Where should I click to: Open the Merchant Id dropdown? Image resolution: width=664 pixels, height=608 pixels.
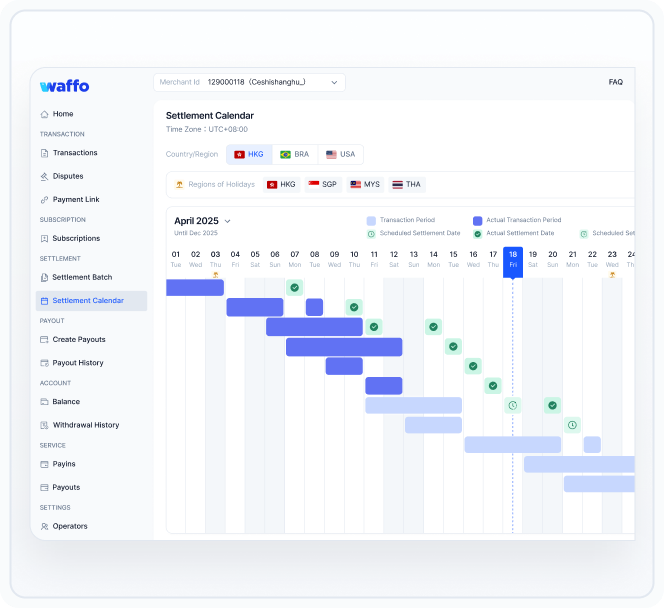(249, 83)
